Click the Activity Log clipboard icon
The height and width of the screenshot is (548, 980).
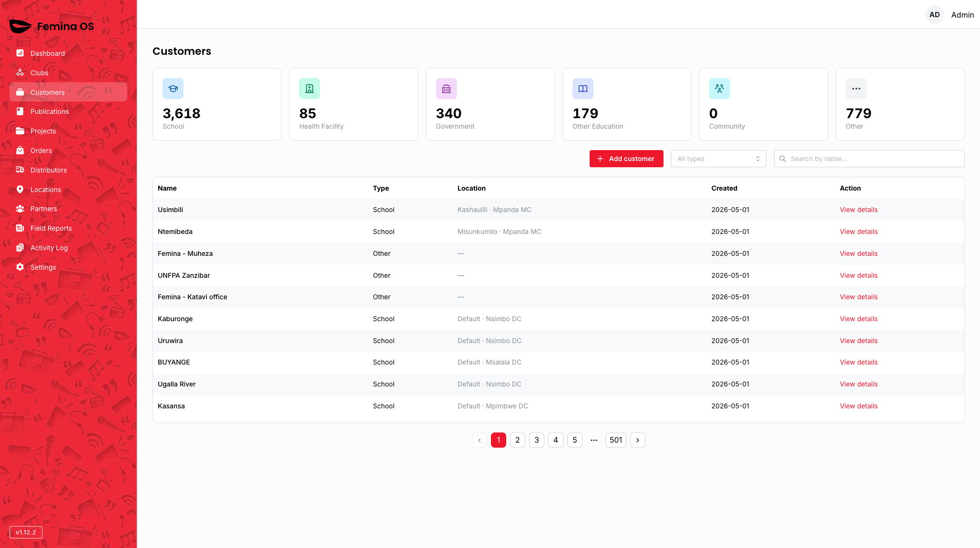(x=20, y=247)
